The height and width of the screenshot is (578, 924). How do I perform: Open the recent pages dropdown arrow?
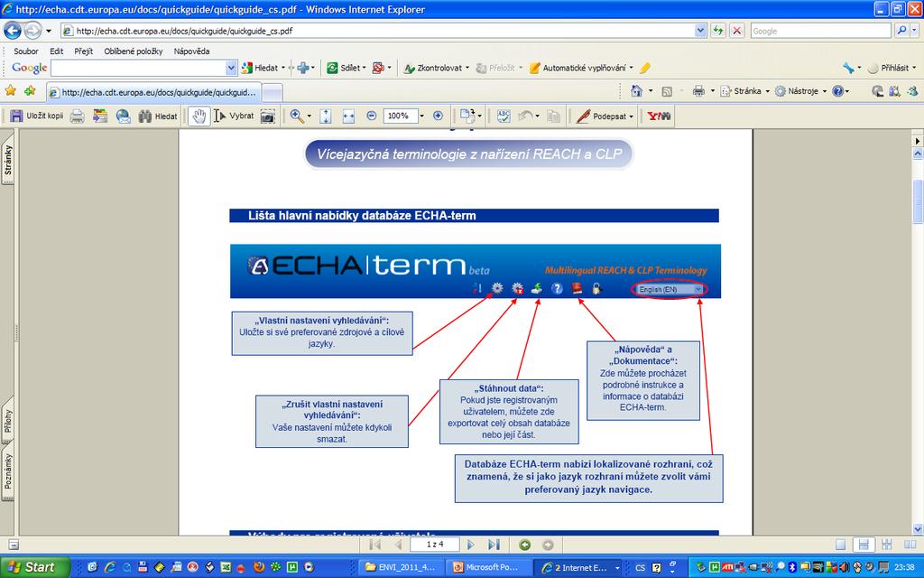tap(49, 31)
